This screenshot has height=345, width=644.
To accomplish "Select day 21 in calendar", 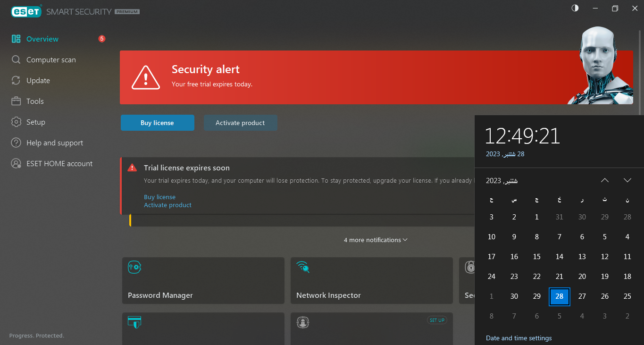I will (x=560, y=277).
